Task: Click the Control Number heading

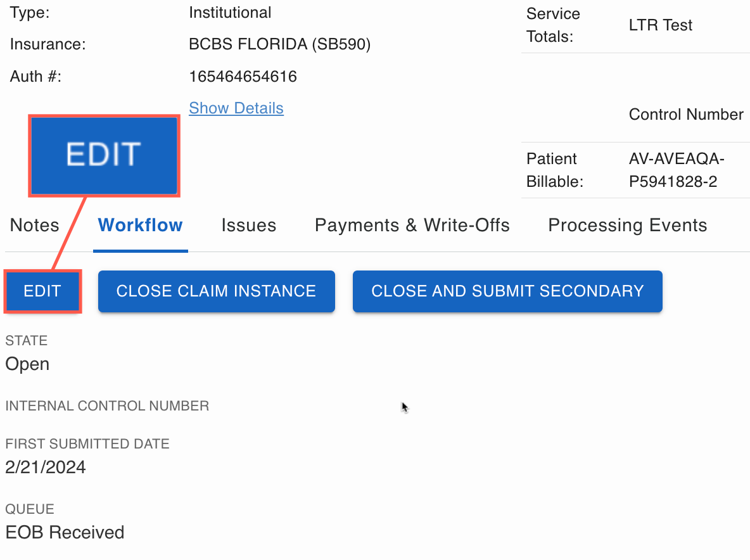Action: (685, 115)
